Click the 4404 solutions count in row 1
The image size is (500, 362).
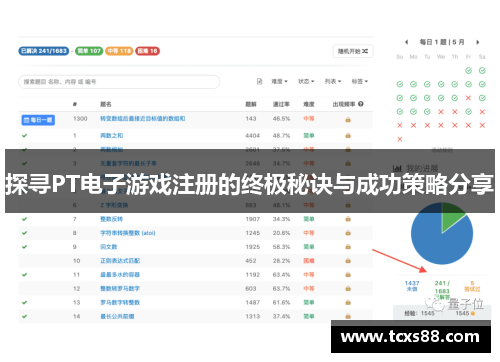click(252, 135)
